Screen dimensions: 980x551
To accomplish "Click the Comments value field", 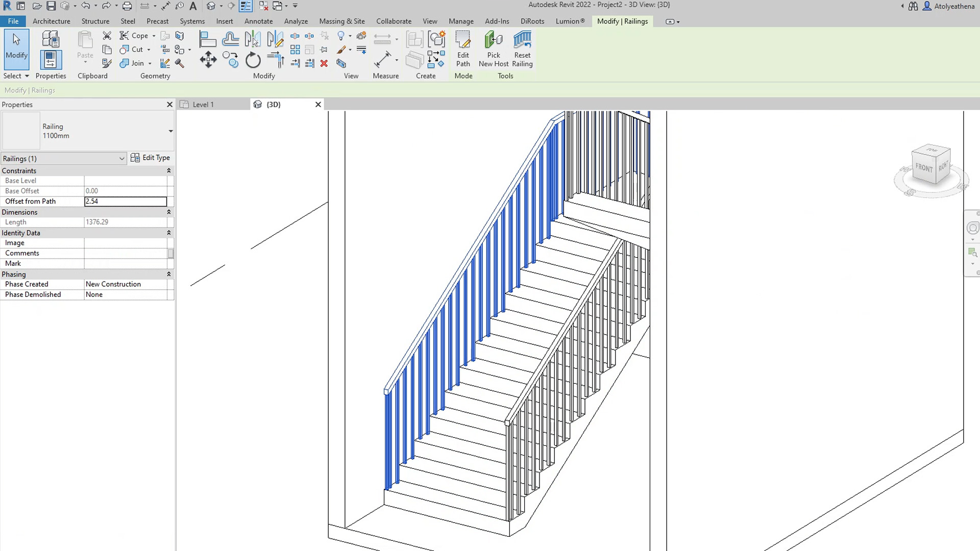I will point(126,253).
